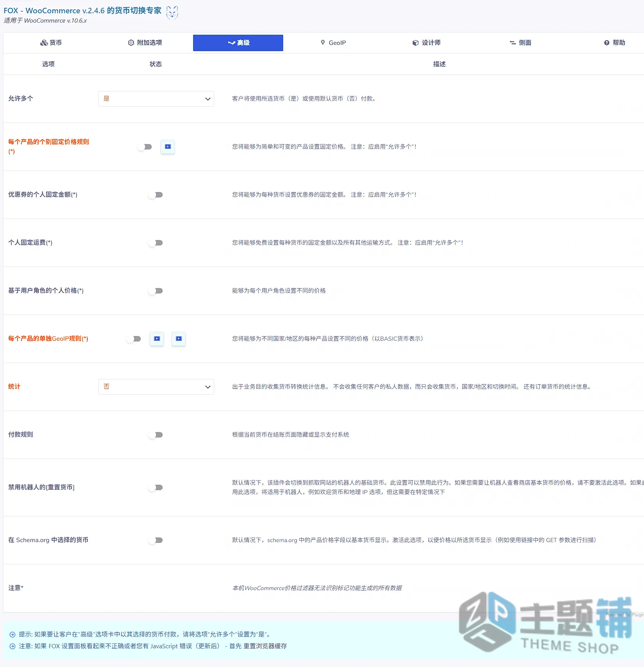Open the 侧面 (Side) tab
Screen dimensions: 644x667
click(520, 43)
